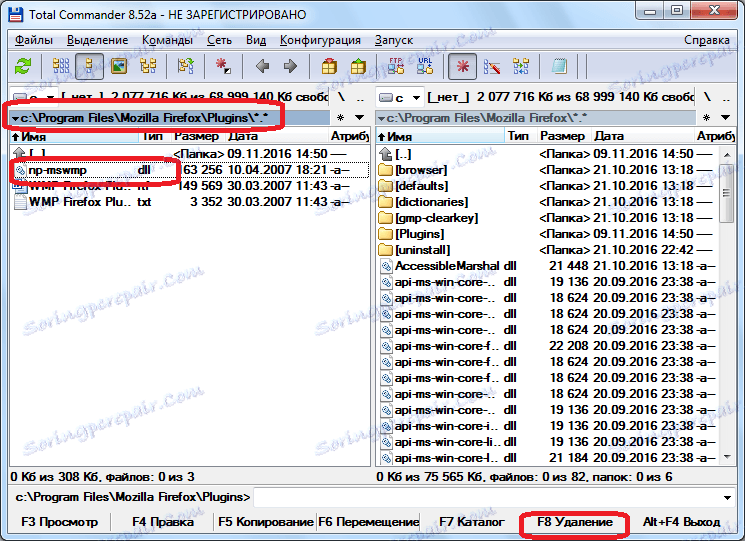
Task: Click the unpack files box icon
Action: tap(358, 66)
